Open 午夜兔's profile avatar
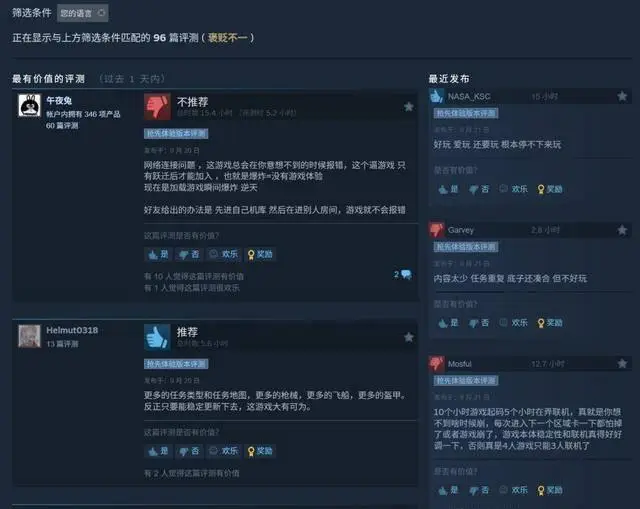The width and height of the screenshot is (640, 509). coord(29,105)
